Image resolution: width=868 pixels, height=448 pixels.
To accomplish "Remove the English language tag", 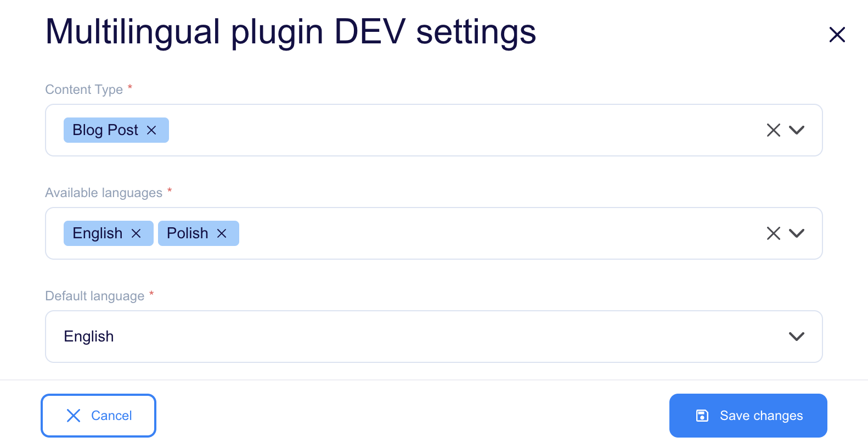I will (x=136, y=233).
